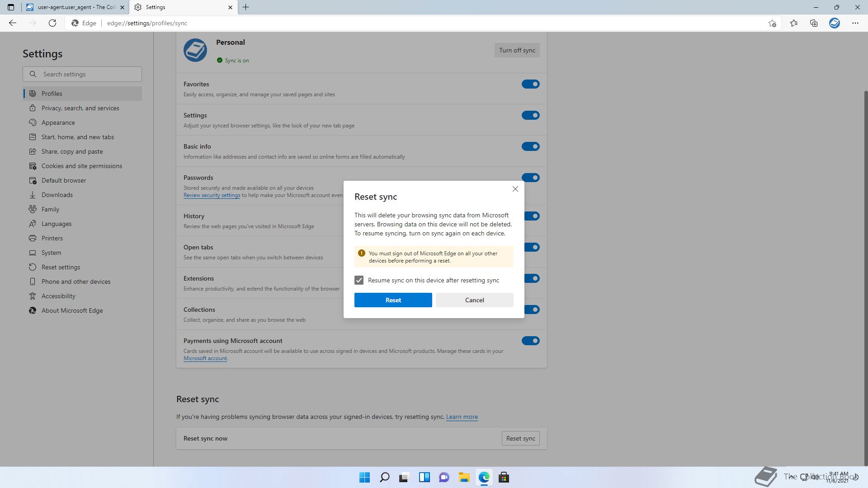Open Appearance settings
The image size is (868, 488).
tap(82, 122)
